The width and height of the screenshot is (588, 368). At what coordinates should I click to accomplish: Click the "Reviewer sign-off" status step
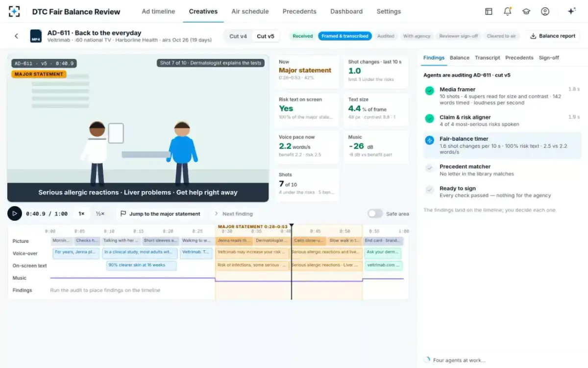pyautogui.click(x=458, y=36)
